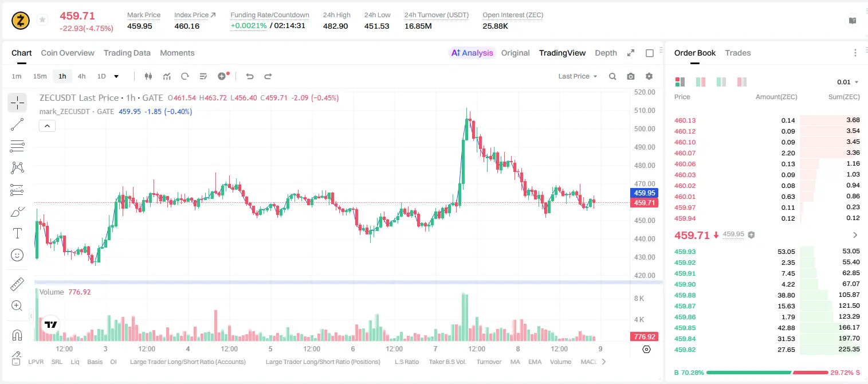Collapse the indicator legend chevron
868x384 pixels.
(x=47, y=126)
